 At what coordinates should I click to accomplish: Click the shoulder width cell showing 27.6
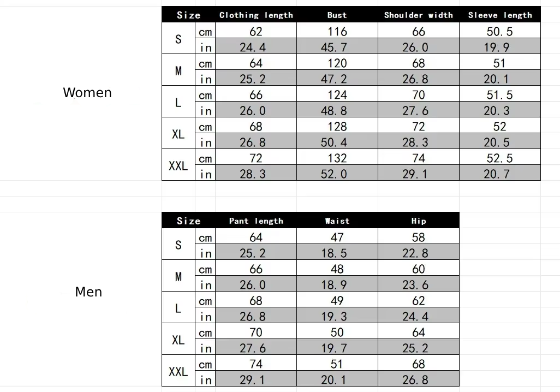point(418,111)
